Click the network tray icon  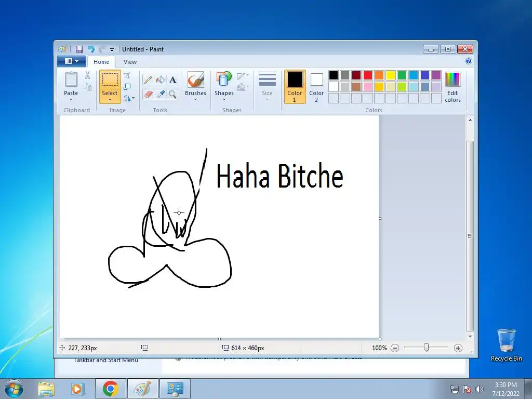click(454, 389)
